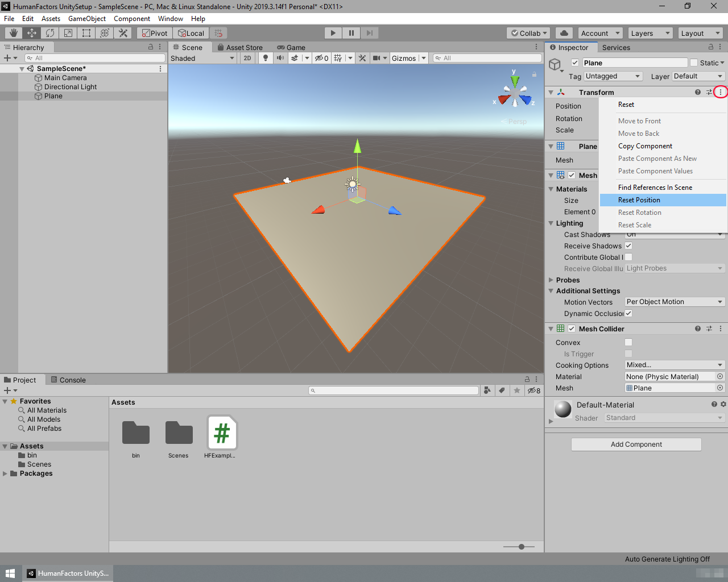The image size is (728, 582).
Task: Open Mesh Collider more options menu
Action: coord(721,329)
